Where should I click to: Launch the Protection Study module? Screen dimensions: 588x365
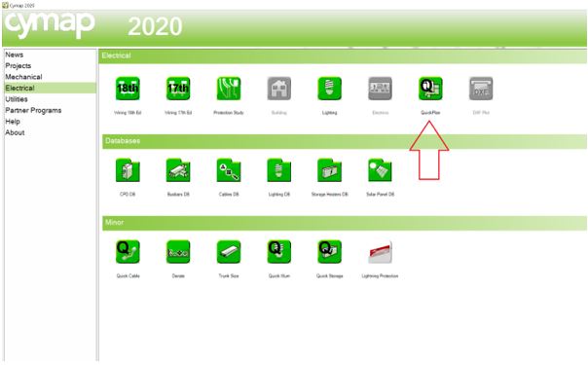229,89
